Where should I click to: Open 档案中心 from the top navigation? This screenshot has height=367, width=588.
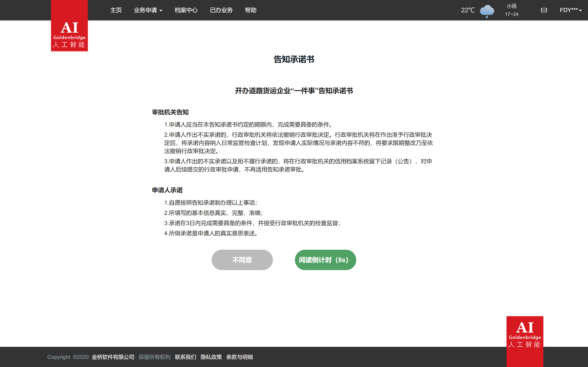[x=186, y=10]
